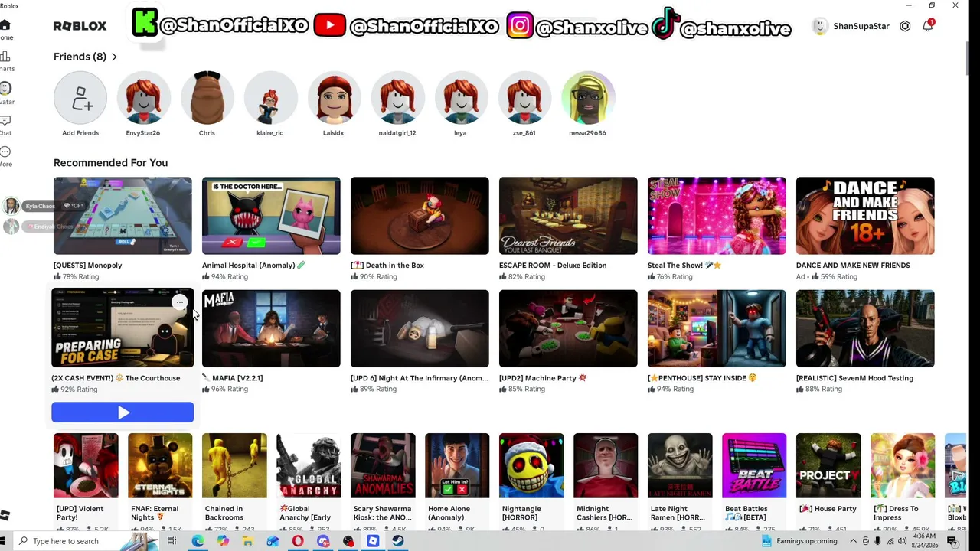Open the three-dot menu on The Courthouse card
This screenshot has height=551, width=980.
(179, 302)
